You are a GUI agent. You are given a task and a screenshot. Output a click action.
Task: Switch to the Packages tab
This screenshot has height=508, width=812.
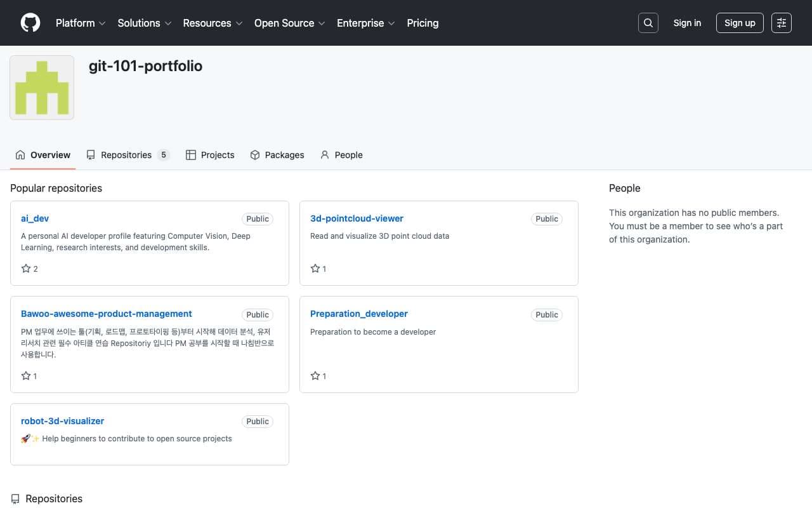coord(277,155)
